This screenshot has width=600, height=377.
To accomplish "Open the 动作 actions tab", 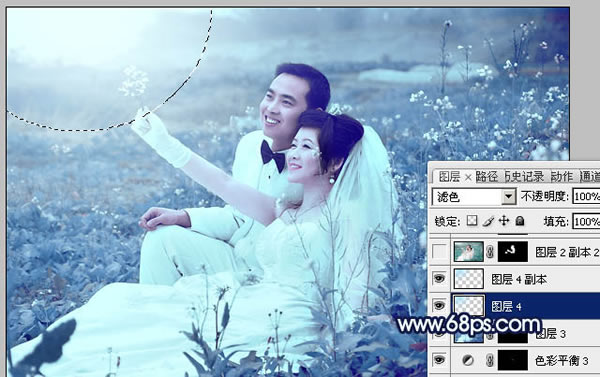I will [561, 176].
